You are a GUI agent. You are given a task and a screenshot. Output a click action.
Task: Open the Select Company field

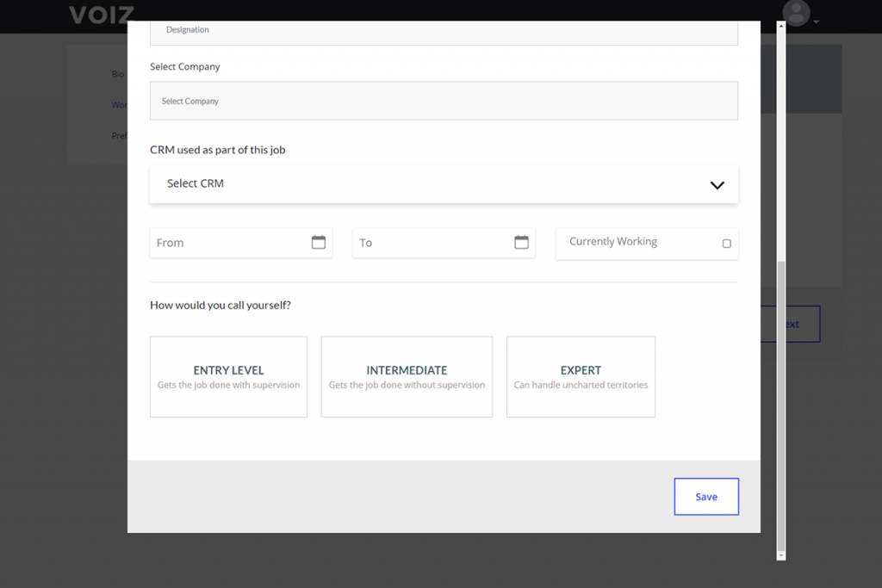tap(444, 101)
